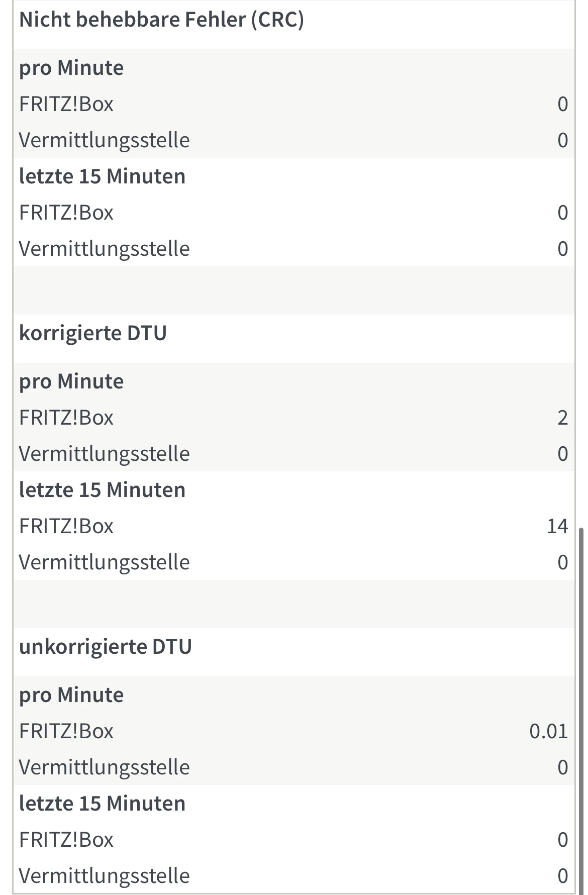
Task: Click the "unkorrigierte DTU" section heading
Action: tap(106, 647)
